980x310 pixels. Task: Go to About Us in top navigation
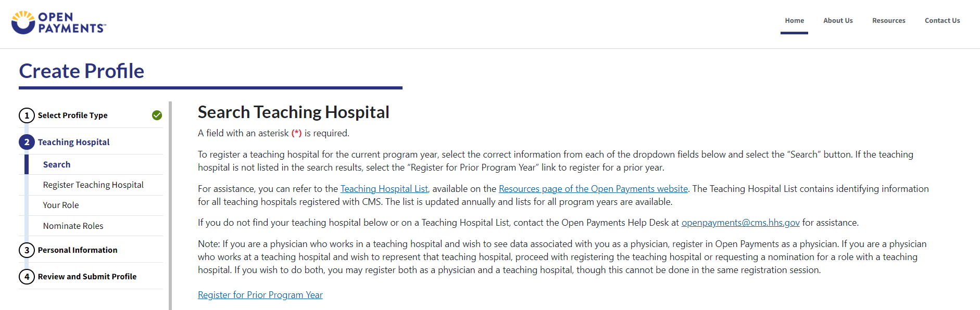pos(838,21)
